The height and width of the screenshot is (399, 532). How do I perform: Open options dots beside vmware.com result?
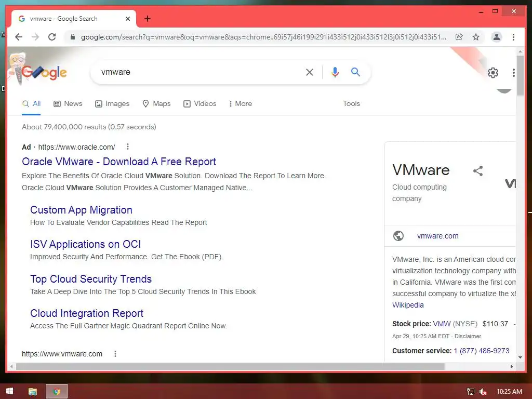115,353
